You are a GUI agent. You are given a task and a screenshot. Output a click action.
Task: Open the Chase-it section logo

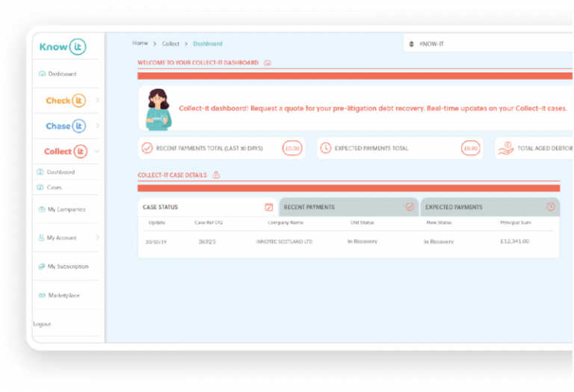pyautogui.click(x=66, y=126)
